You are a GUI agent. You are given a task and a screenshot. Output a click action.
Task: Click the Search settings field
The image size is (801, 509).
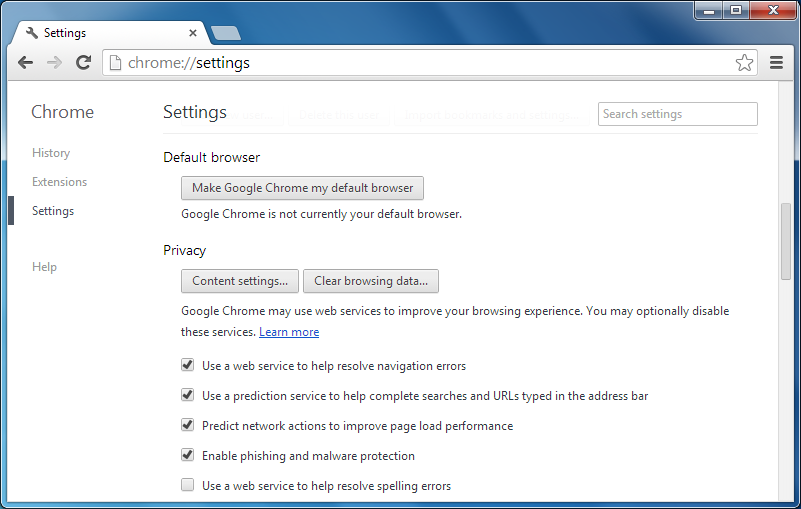pos(677,114)
